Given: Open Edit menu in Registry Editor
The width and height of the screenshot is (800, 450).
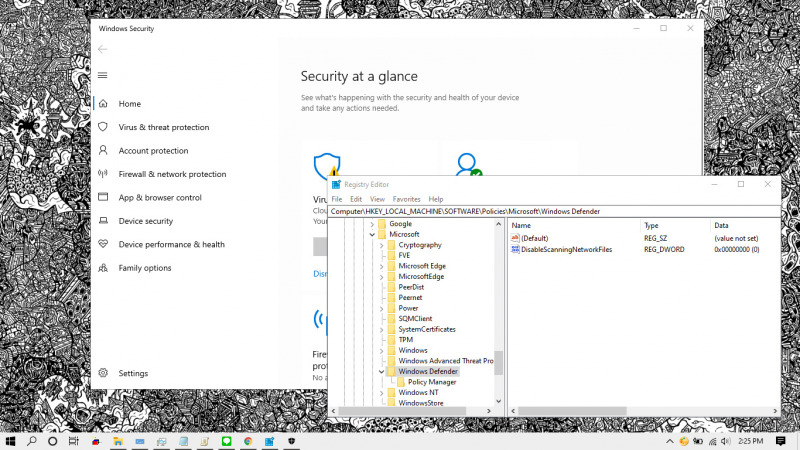Looking at the screenshot, I should (x=356, y=199).
